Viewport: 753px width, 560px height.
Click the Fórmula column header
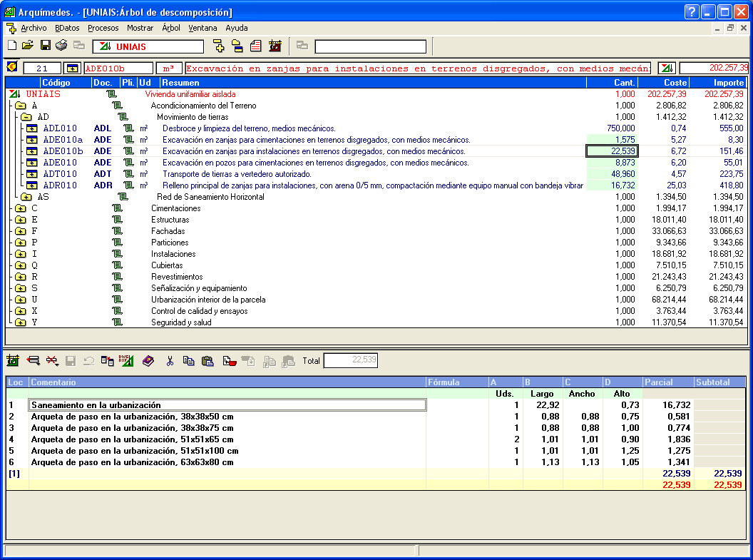457,382
